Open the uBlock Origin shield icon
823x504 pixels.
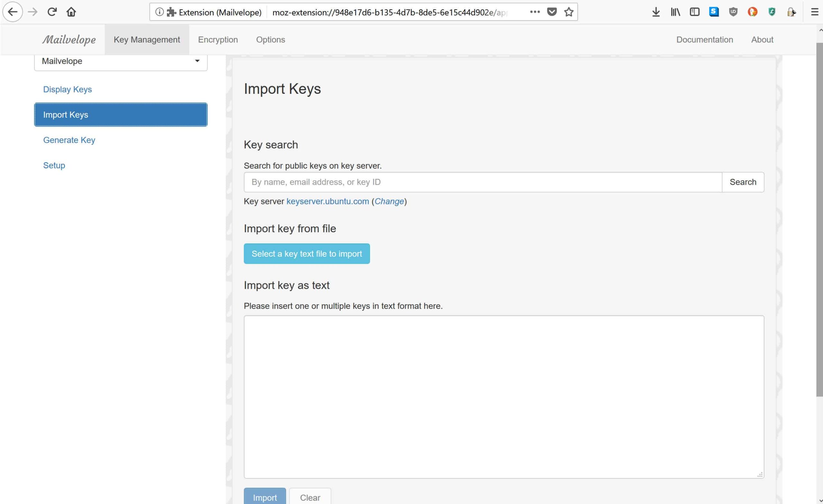pos(733,12)
